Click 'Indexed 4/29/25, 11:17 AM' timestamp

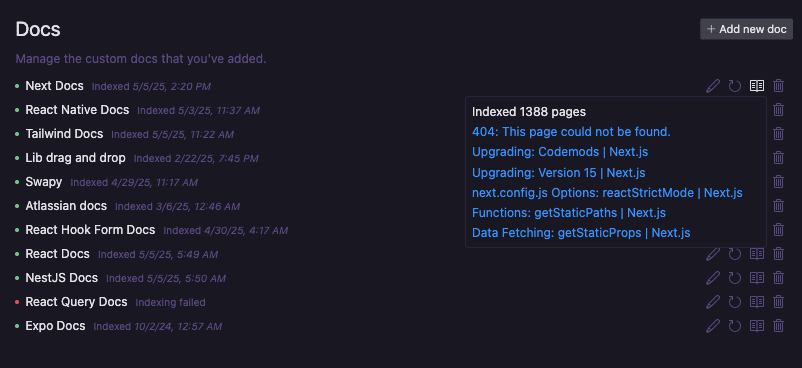pyautogui.click(x=134, y=183)
